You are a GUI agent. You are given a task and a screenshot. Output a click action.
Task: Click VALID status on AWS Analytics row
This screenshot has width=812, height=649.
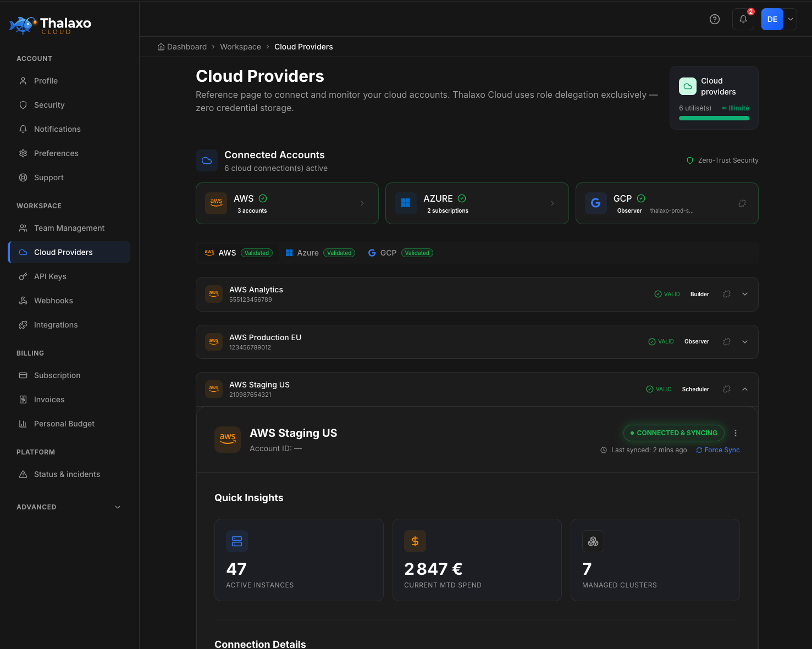pyautogui.click(x=667, y=294)
